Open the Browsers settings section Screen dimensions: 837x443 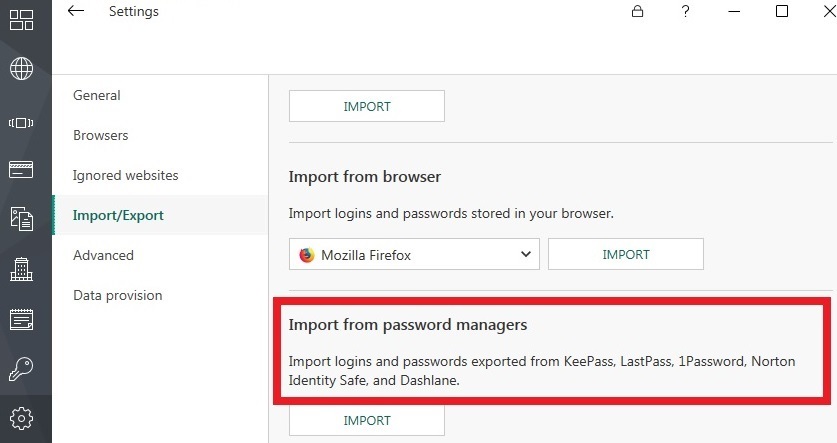[101, 136]
